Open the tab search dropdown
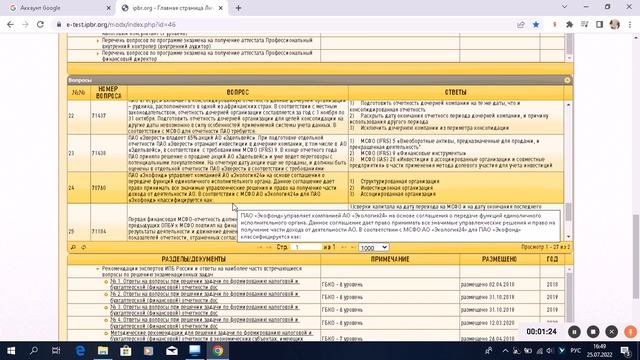Viewport: 640px width, 360px height. 564,7
